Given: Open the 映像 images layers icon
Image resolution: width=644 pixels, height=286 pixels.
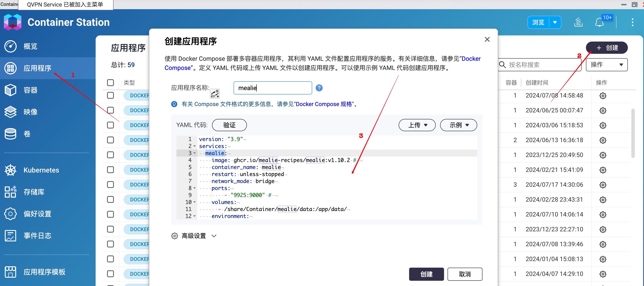Looking at the screenshot, I should tap(10, 112).
